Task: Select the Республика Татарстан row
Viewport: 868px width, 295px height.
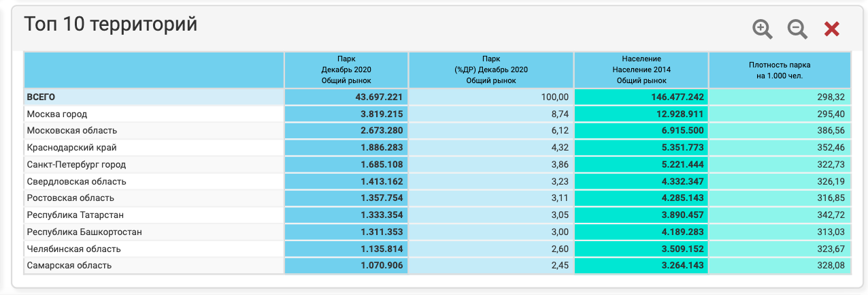Action: click(x=75, y=215)
